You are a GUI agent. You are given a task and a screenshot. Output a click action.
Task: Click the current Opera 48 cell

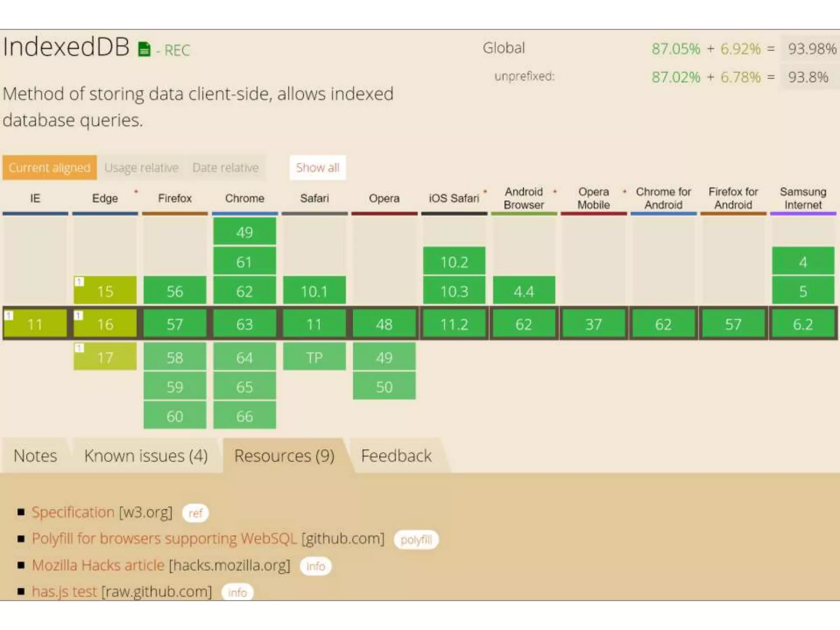[x=384, y=324]
